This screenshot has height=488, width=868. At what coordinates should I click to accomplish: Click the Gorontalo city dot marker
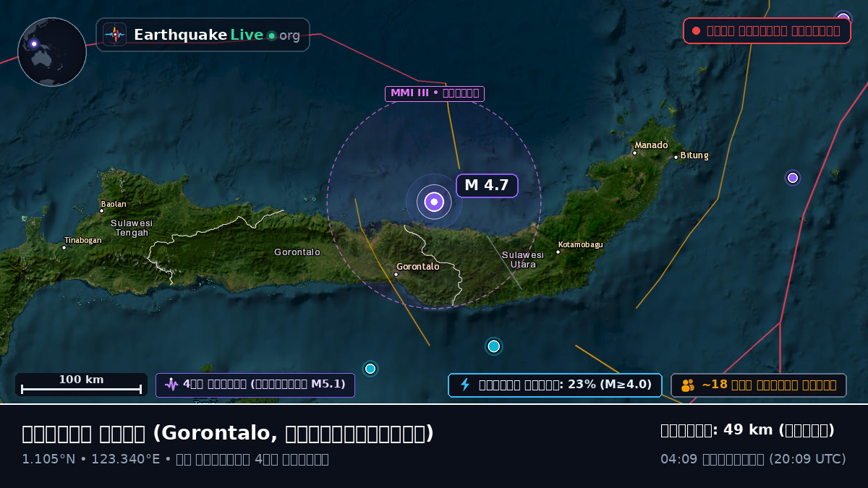tap(396, 275)
